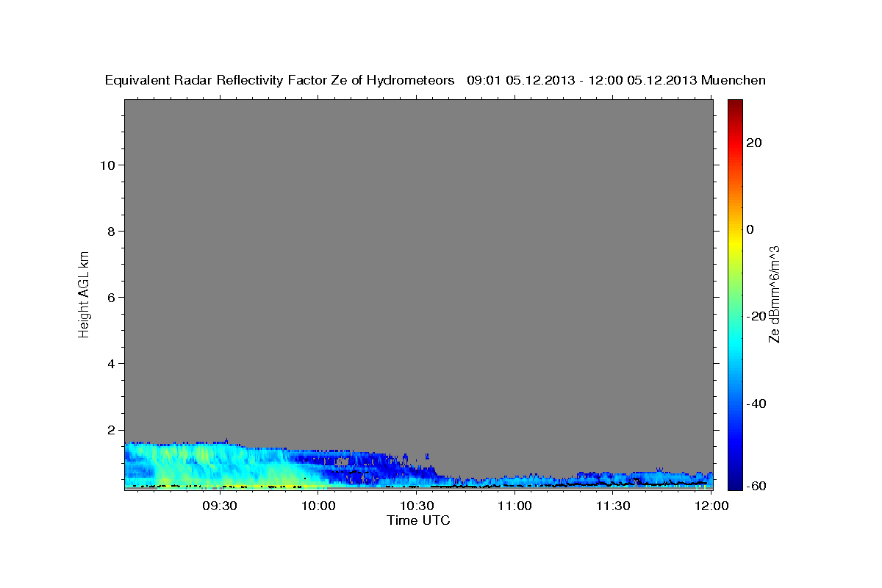882x588 pixels.
Task: Click the height axis value 10
Action: (107, 165)
